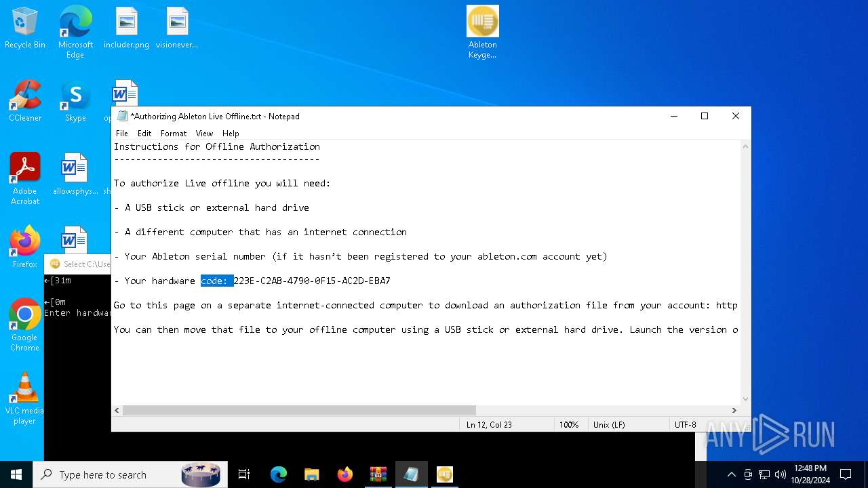
Task: Click Notepad vertical scrollbar up arrow
Action: (746, 146)
